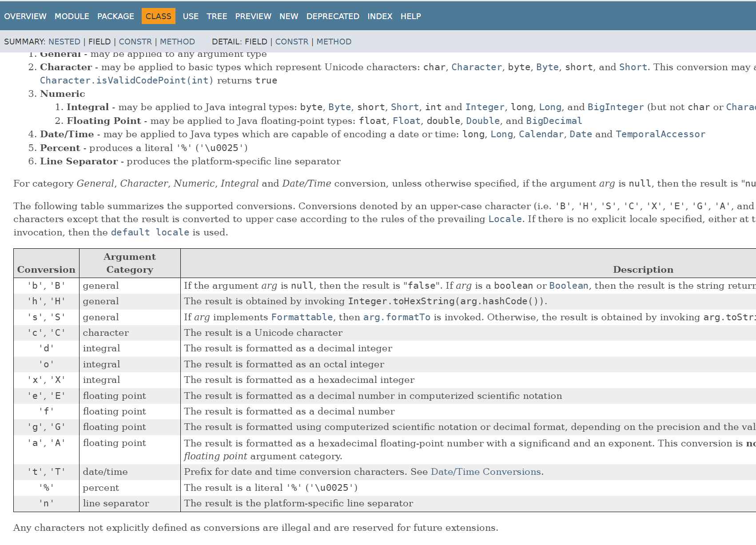Screen dimensions: 756x545
Task: Open the BigDecimal class link
Action: [x=554, y=121]
